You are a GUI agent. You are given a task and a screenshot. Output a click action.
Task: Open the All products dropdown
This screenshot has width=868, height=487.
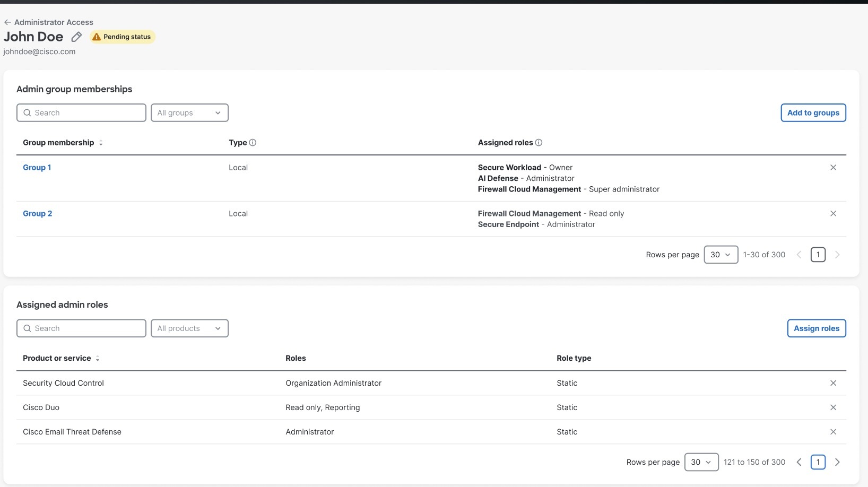pos(189,328)
